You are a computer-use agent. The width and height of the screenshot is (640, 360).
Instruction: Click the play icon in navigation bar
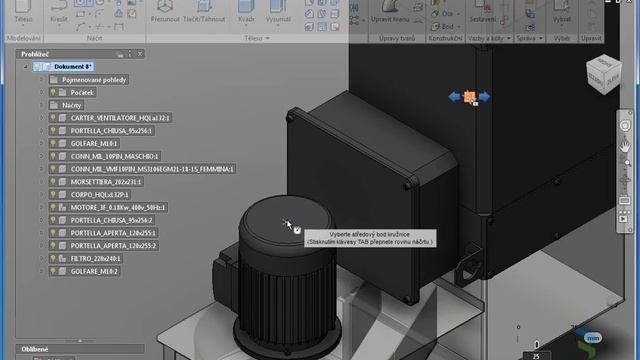(x=624, y=219)
